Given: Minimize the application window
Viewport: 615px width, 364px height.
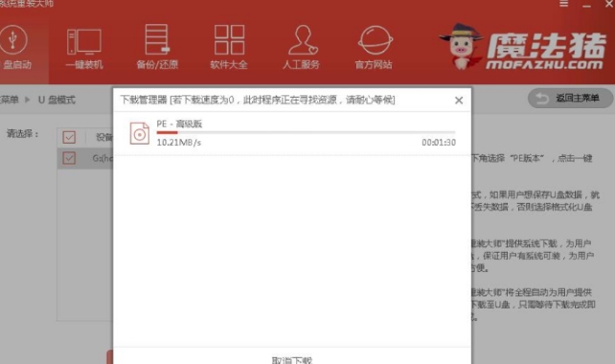Looking at the screenshot, I should pyautogui.click(x=586, y=5).
